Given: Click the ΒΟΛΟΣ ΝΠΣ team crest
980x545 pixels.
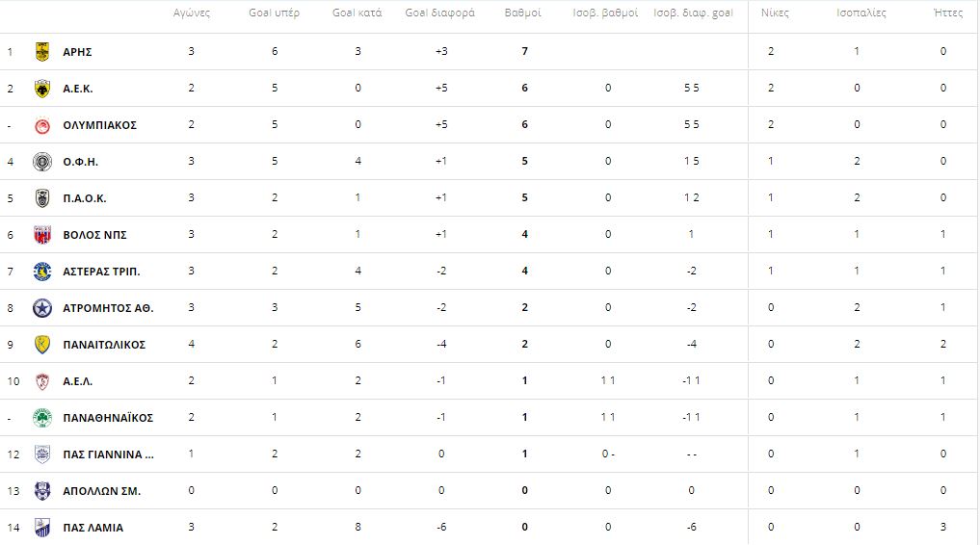Looking at the screenshot, I should click(x=41, y=235).
